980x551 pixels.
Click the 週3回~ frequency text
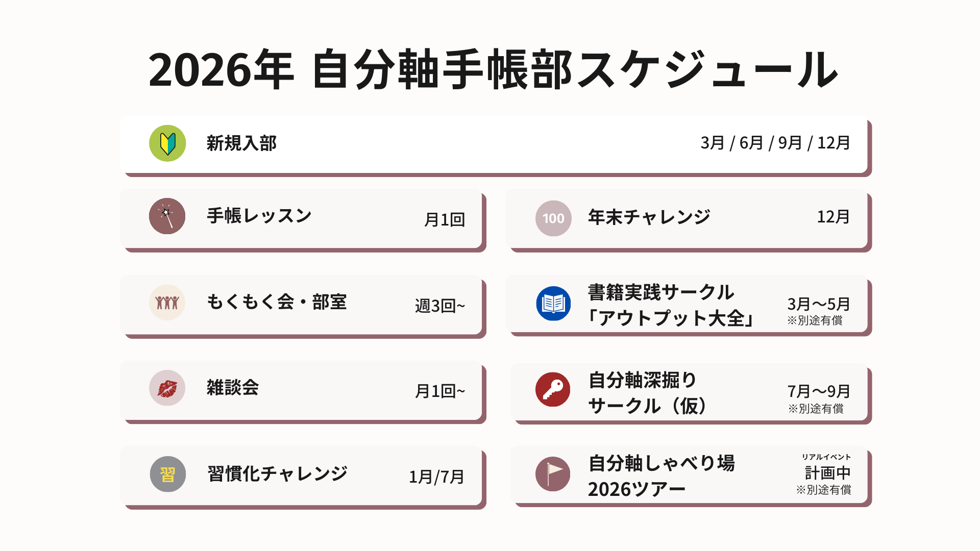(x=440, y=306)
